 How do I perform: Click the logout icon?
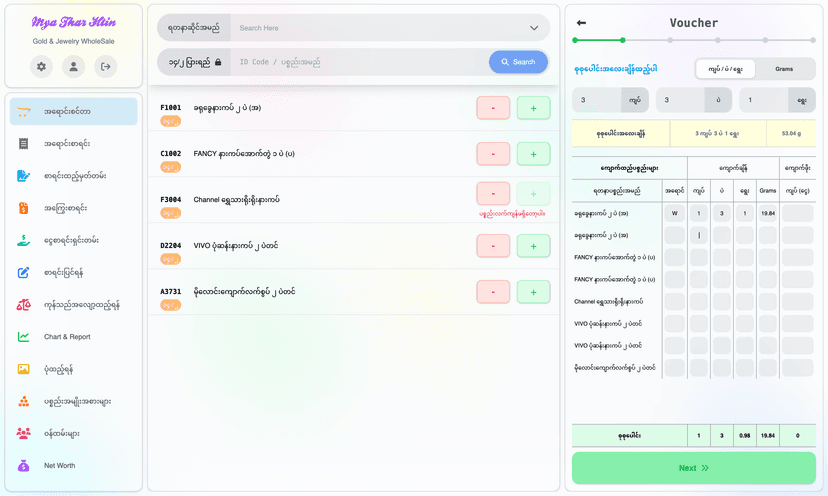click(106, 67)
